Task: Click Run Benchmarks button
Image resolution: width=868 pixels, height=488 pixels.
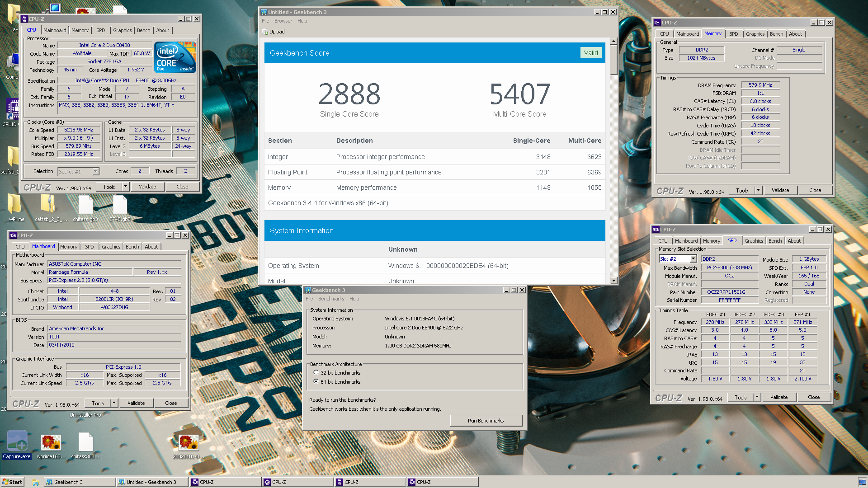Action: (486, 421)
